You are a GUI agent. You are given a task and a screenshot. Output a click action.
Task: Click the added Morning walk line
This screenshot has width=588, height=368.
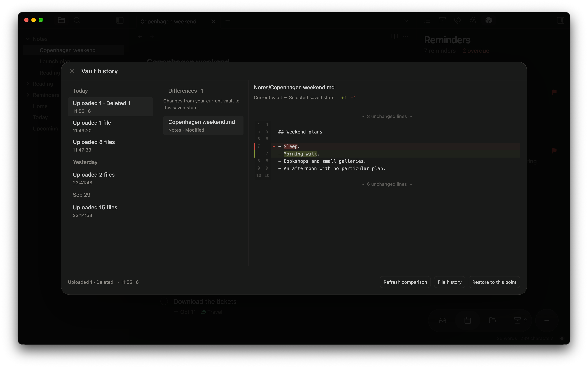pos(387,154)
